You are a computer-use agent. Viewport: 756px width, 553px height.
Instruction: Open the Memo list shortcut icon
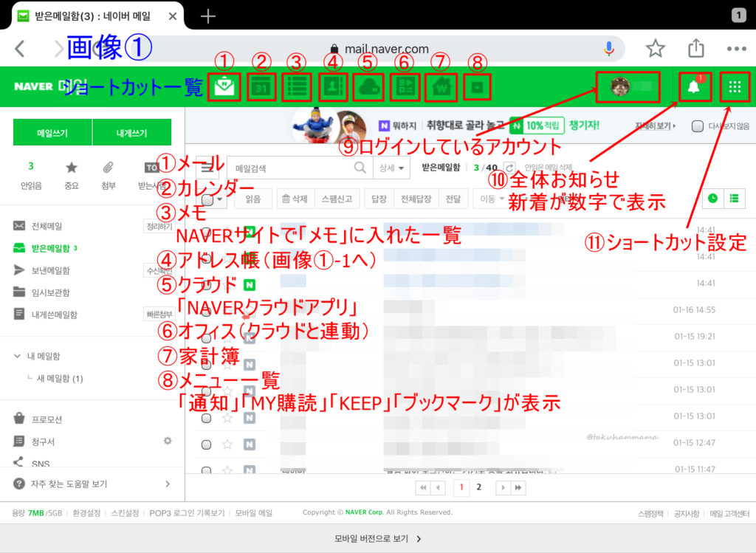click(x=297, y=87)
